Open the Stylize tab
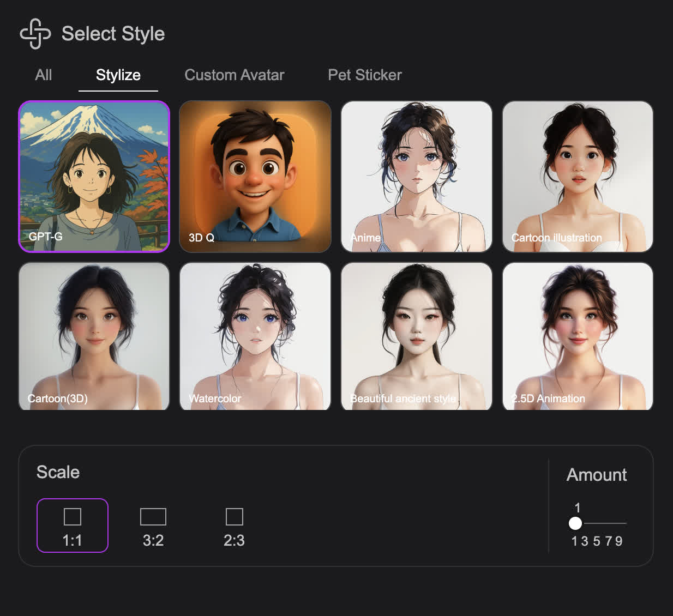This screenshot has width=673, height=616. click(x=118, y=75)
